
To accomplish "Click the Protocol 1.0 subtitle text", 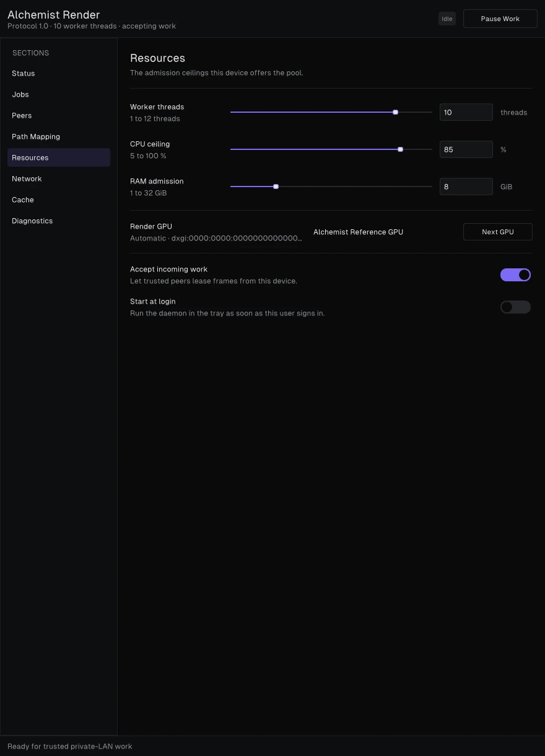I will (x=92, y=26).
